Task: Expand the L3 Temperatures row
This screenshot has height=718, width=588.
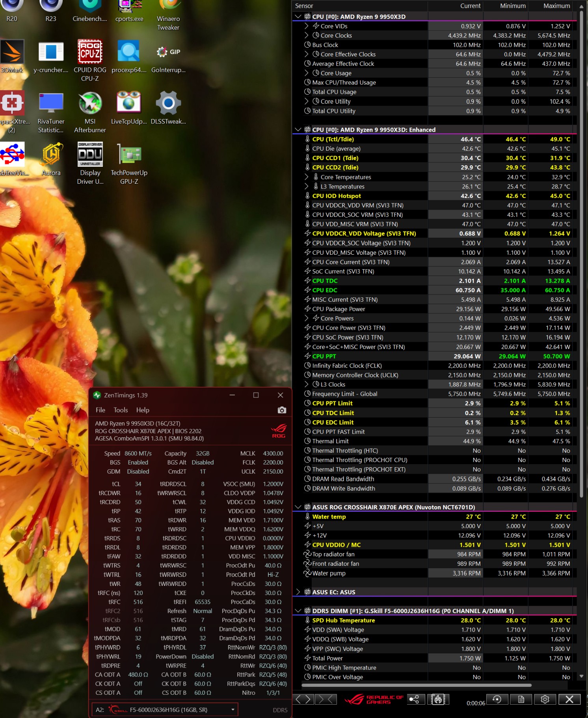Action: pos(307,186)
